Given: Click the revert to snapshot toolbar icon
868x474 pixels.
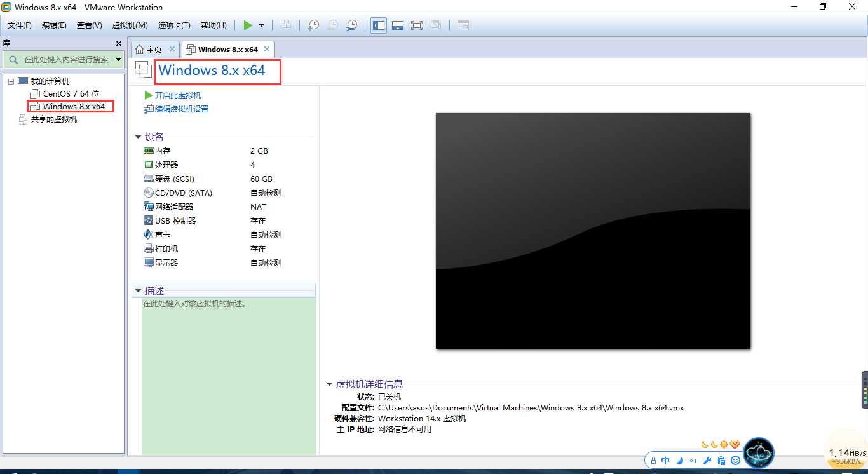Looking at the screenshot, I should pos(332,25).
